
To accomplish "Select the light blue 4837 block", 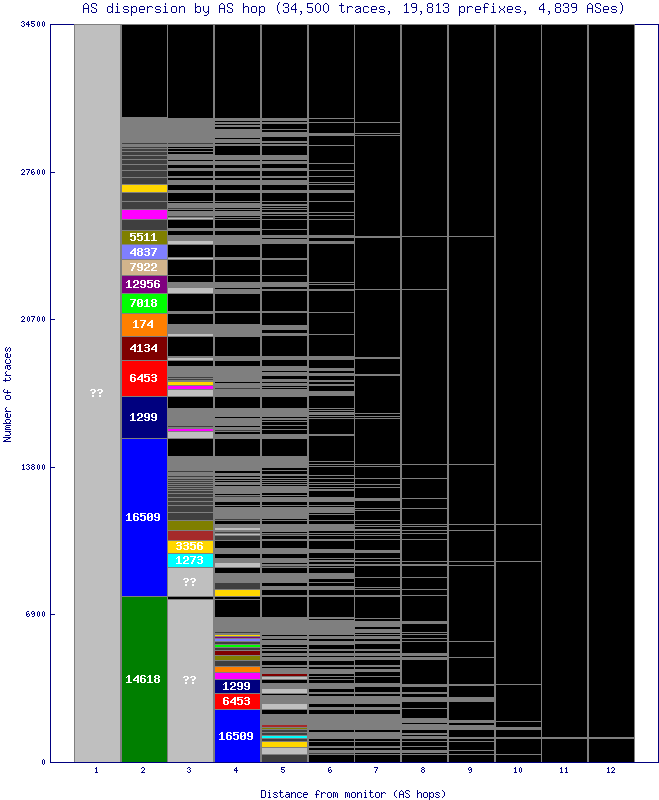I will click(144, 252).
